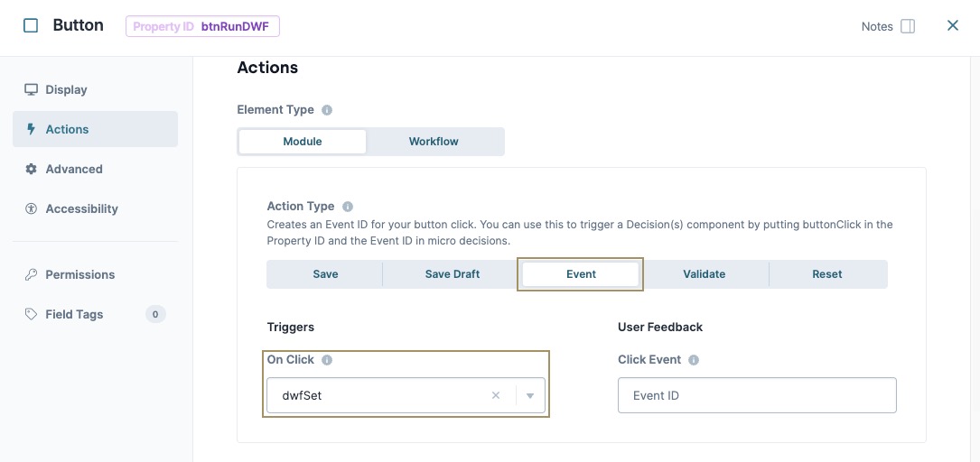Viewport: 980px width, 462px height.
Task: Switch element type to Workflow
Action: 434,142
